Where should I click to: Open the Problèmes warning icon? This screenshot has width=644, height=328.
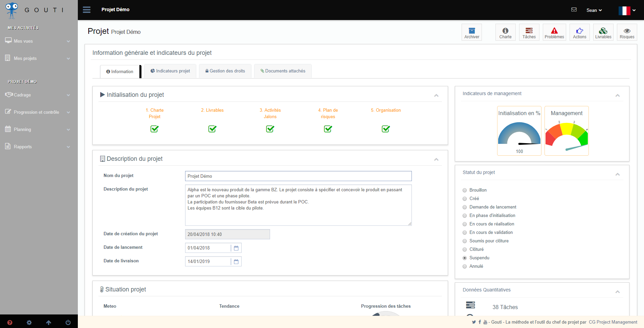coord(554,32)
